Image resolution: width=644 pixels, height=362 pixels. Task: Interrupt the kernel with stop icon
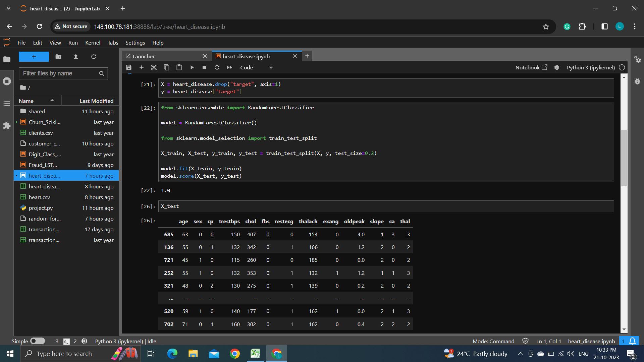(204, 67)
